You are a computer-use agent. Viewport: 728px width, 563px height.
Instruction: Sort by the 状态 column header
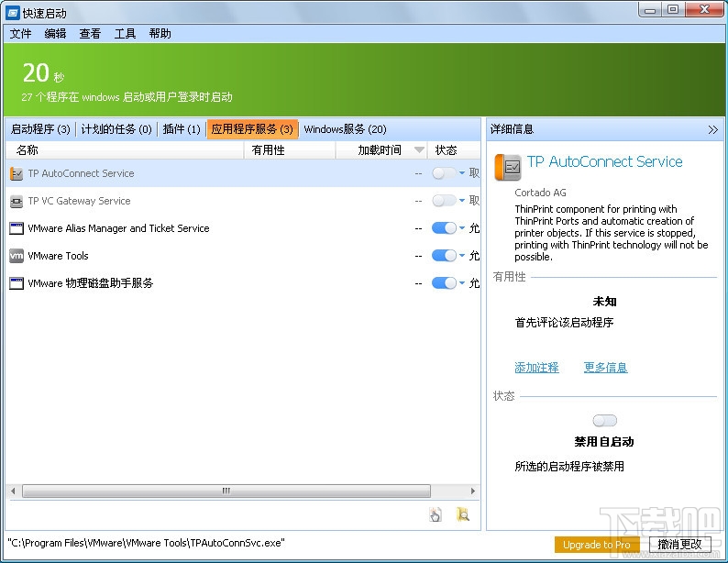click(x=454, y=149)
